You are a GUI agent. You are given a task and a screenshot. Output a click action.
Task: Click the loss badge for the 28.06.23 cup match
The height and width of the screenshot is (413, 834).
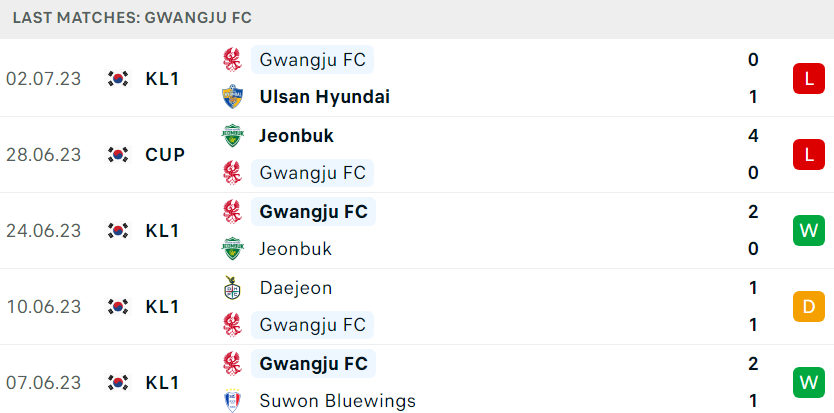click(x=808, y=155)
